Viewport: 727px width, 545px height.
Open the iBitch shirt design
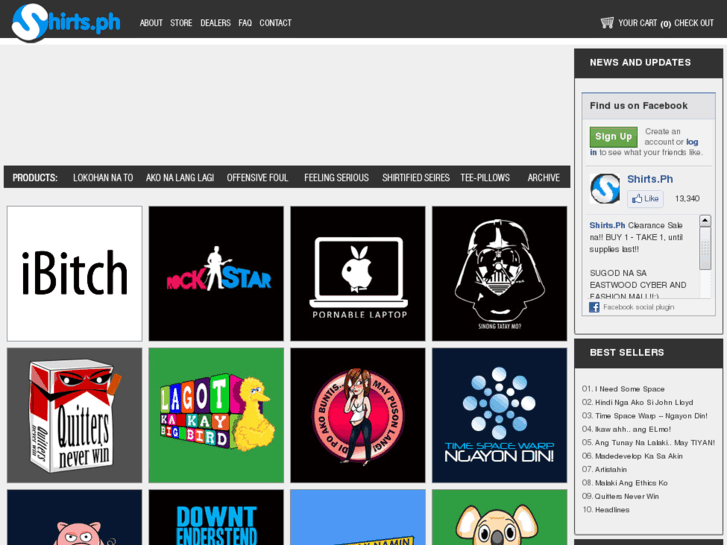[x=75, y=274]
